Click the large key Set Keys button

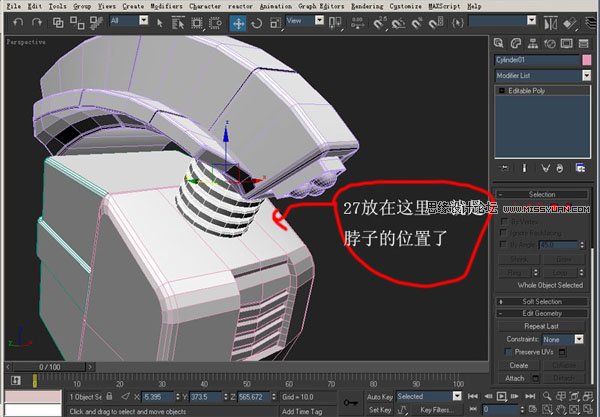(x=351, y=402)
